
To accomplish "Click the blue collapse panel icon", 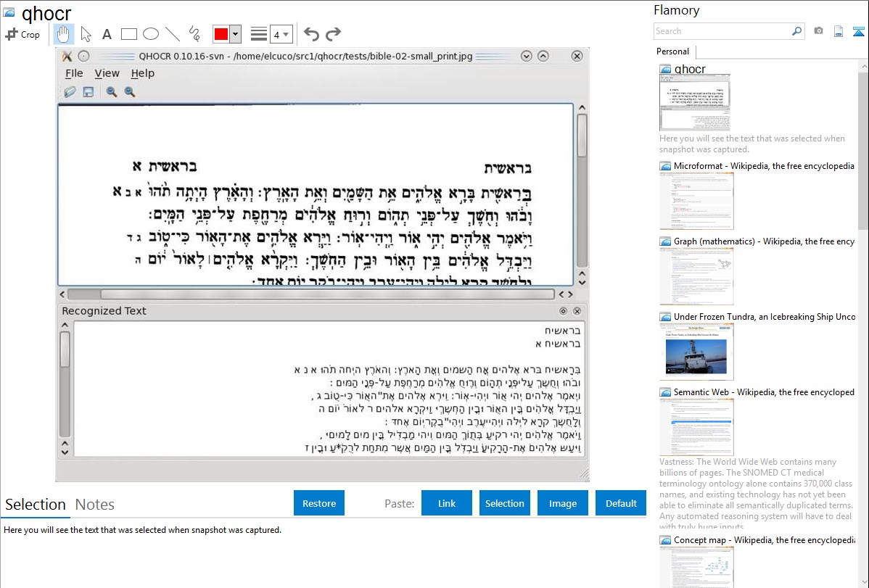I will coord(858,32).
